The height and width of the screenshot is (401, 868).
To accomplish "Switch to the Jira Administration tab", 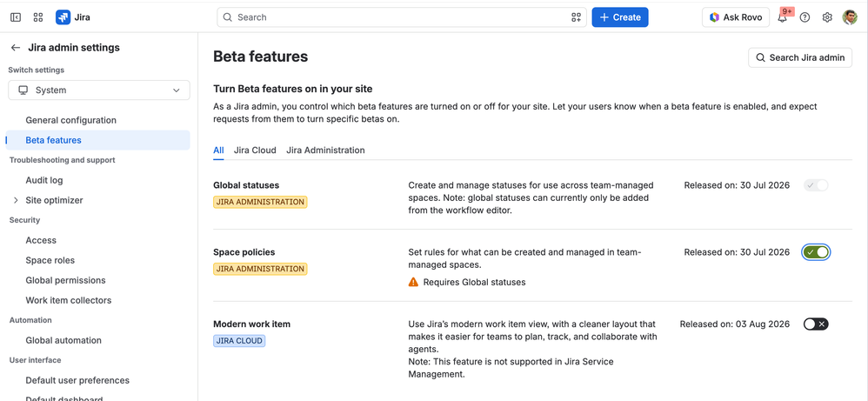I will 325,150.
